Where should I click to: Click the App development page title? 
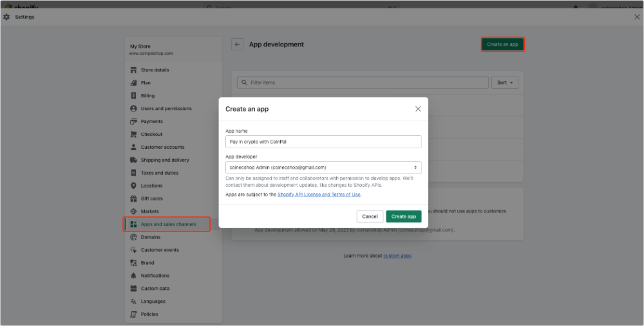(x=276, y=44)
